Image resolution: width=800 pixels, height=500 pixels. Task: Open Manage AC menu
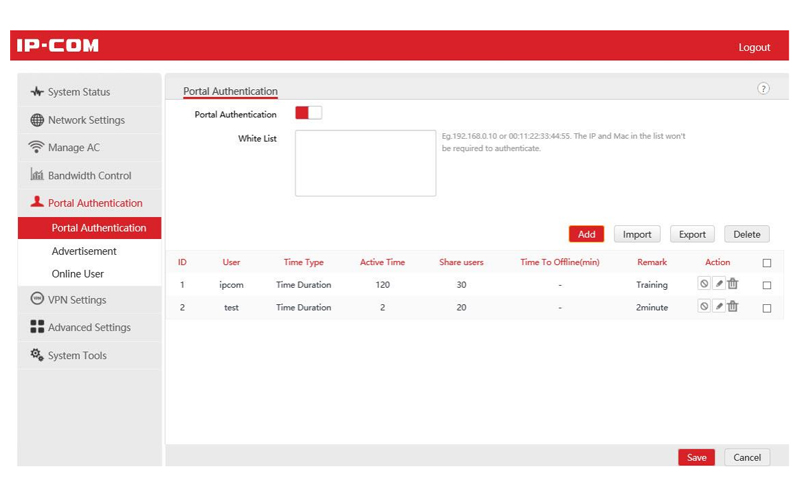coord(89,147)
